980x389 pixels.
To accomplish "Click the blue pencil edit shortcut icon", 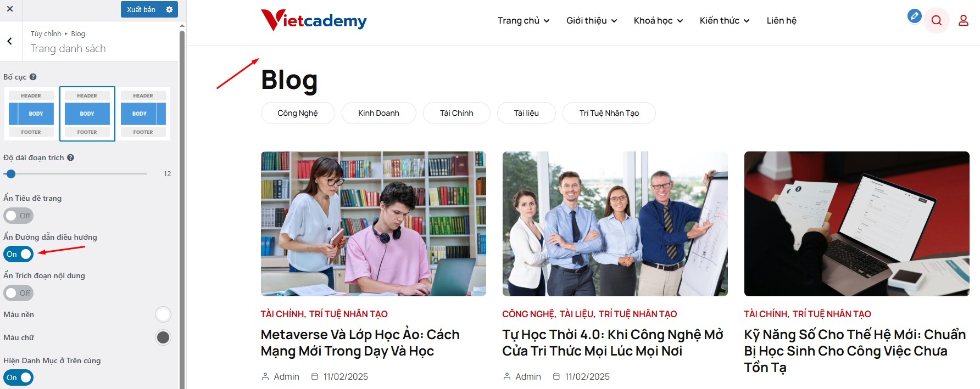I will pos(914,16).
